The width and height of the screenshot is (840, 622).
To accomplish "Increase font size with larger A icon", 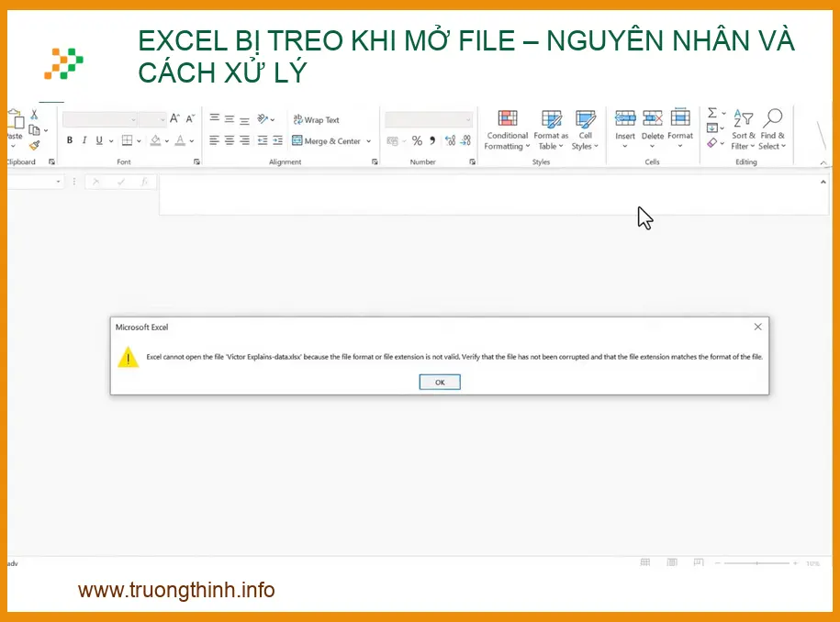I will click(x=174, y=119).
